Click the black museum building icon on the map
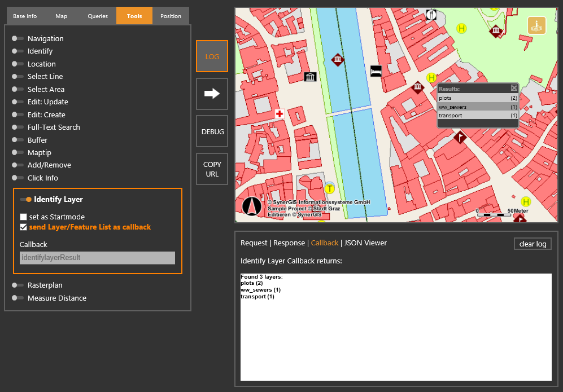The image size is (563, 392). pyautogui.click(x=310, y=76)
